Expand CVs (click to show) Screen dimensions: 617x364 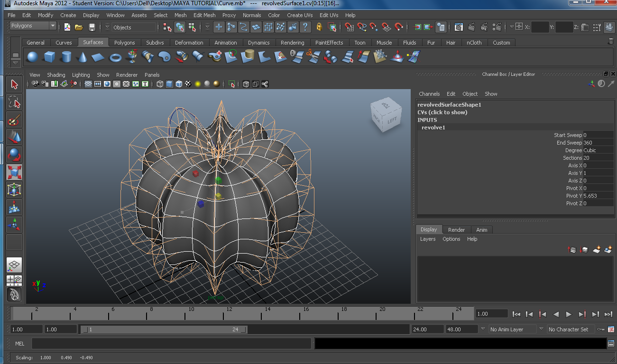442,112
